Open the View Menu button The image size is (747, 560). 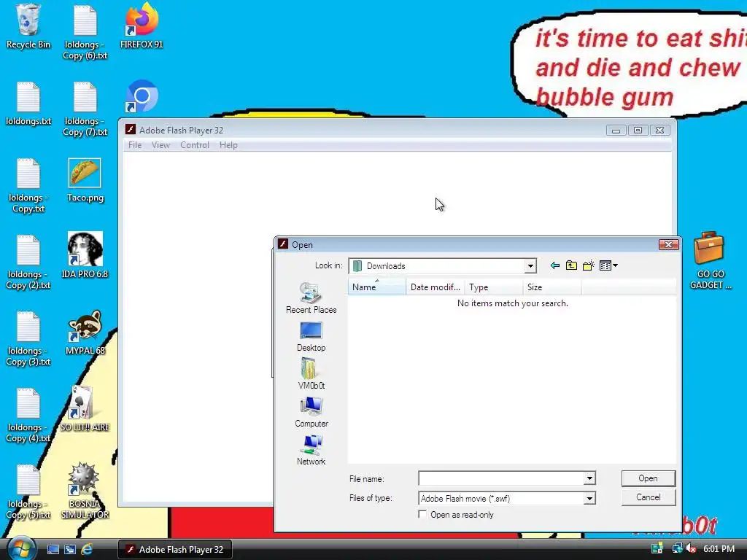(608, 265)
